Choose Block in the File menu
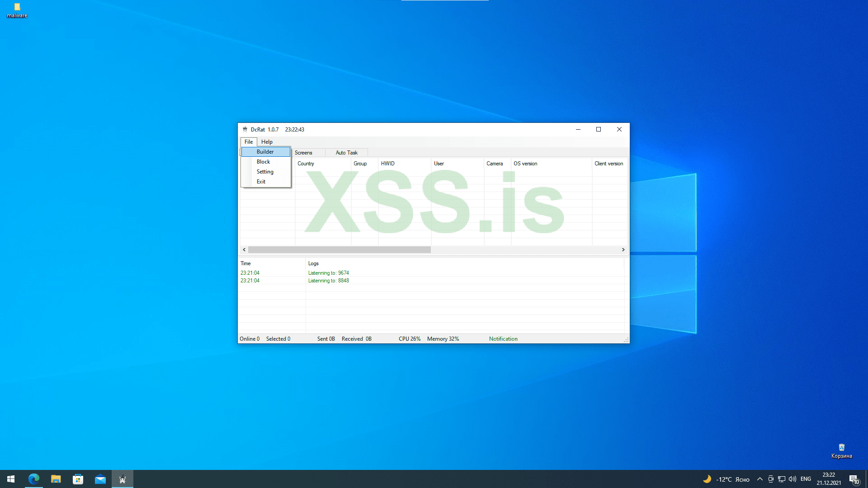 coord(263,162)
